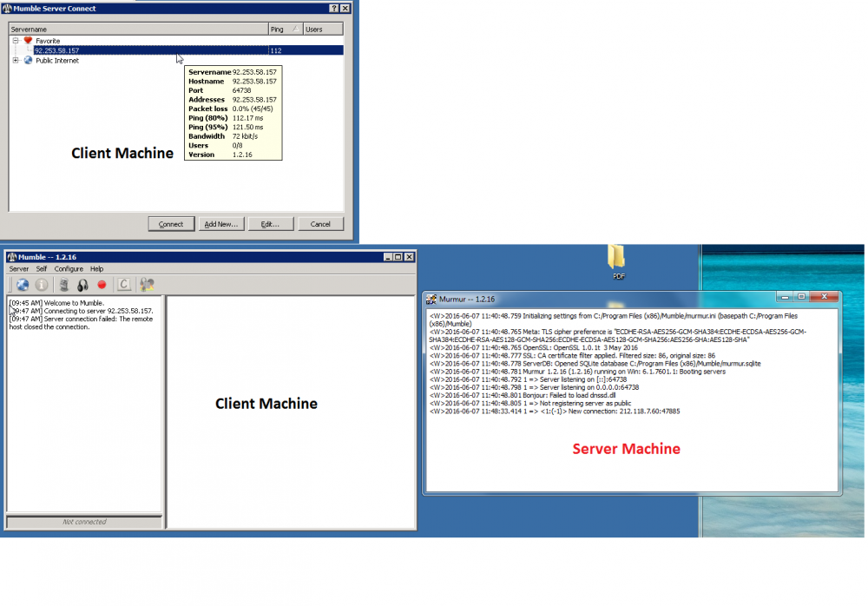This screenshot has width=868, height=606.
Task: Toggle the microphone mute icon
Action: (63, 284)
